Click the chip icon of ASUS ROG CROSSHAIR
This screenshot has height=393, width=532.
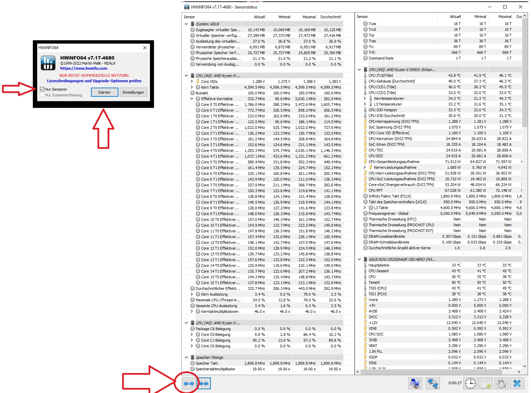click(x=365, y=259)
